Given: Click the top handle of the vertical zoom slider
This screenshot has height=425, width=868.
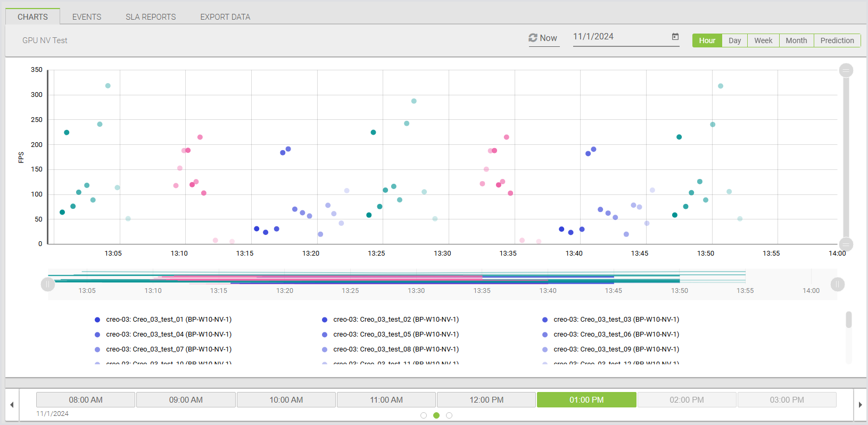Looking at the screenshot, I should tap(846, 70).
